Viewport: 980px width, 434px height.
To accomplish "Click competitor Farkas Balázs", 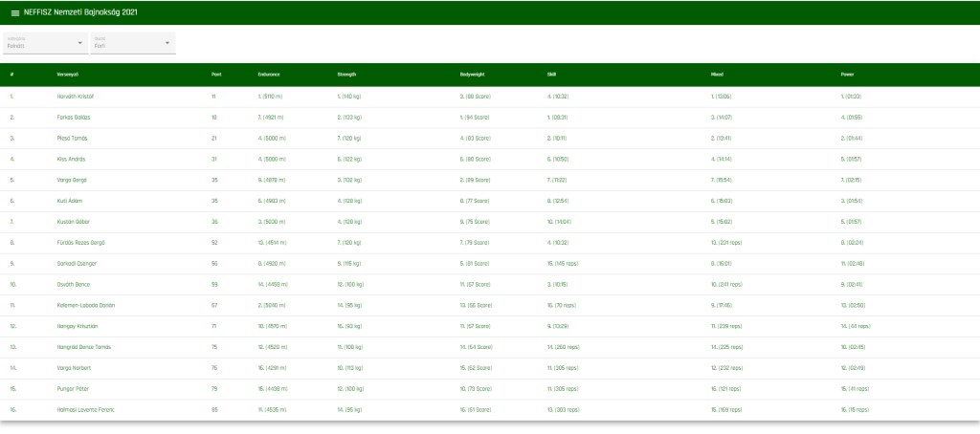I will coord(74,118).
